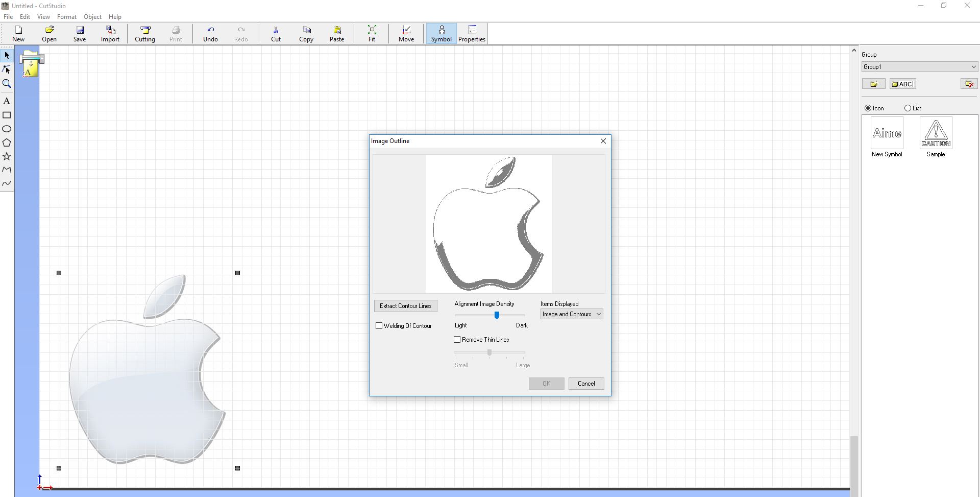Image resolution: width=980 pixels, height=497 pixels.
Task: Select the ellipse drawing tool
Action: click(7, 129)
